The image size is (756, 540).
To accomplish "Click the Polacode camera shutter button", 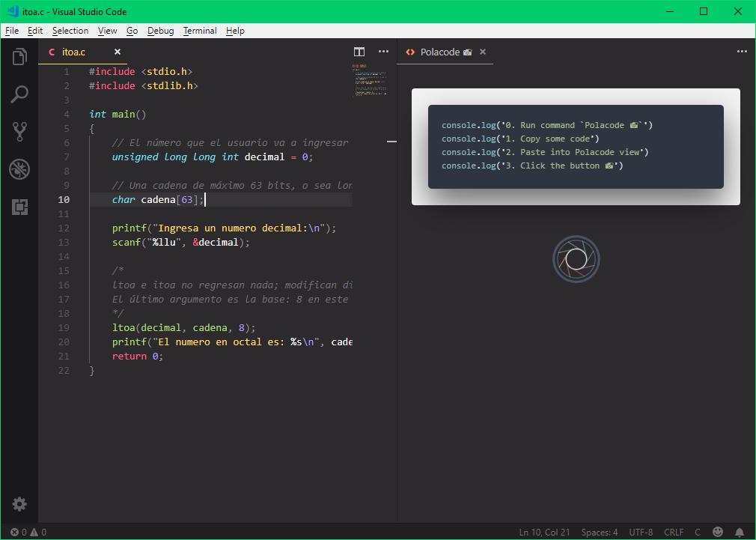I will (x=576, y=259).
